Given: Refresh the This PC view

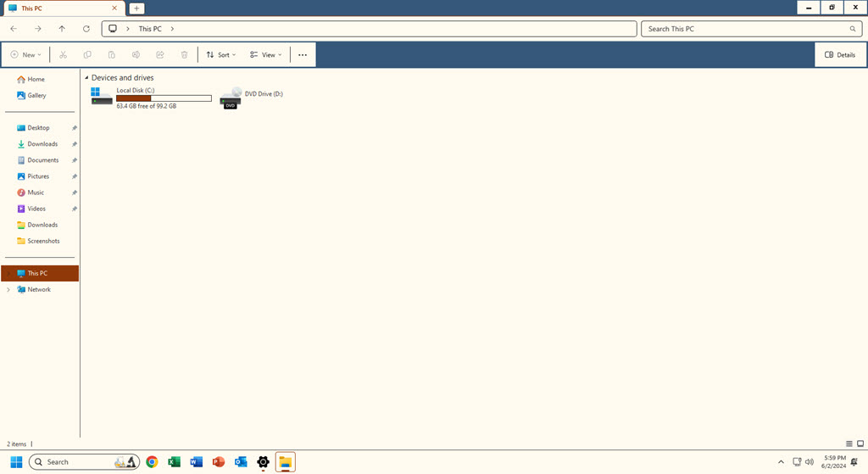Looking at the screenshot, I should pyautogui.click(x=86, y=29).
